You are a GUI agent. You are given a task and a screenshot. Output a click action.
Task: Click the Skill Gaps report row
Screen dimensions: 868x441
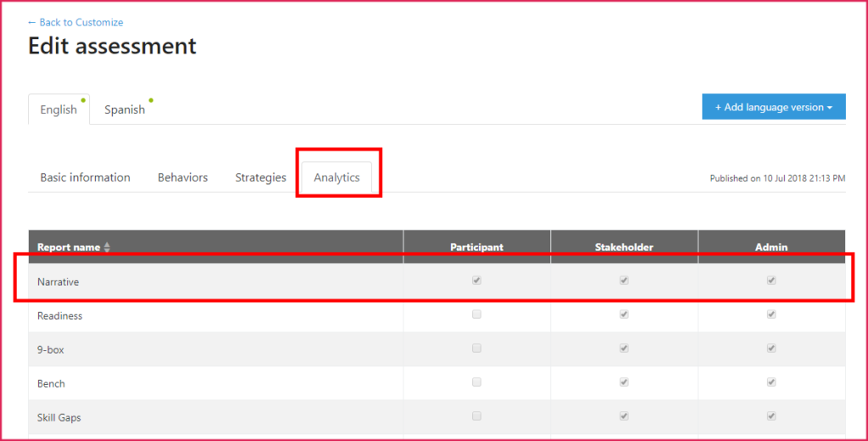(59, 417)
